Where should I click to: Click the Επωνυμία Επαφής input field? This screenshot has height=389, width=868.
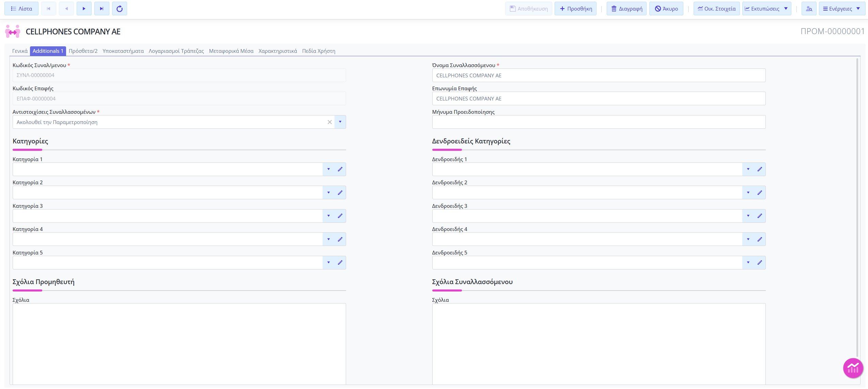pyautogui.click(x=599, y=98)
